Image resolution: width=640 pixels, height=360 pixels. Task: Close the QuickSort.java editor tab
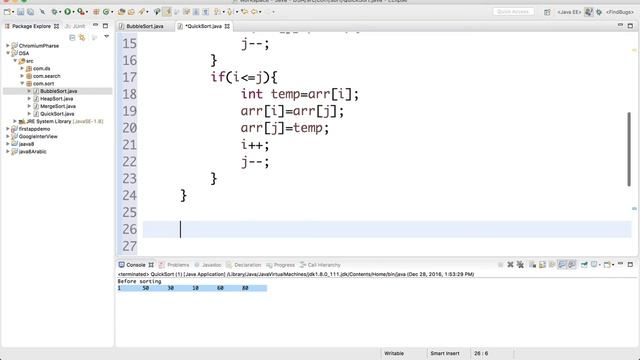tap(227, 26)
